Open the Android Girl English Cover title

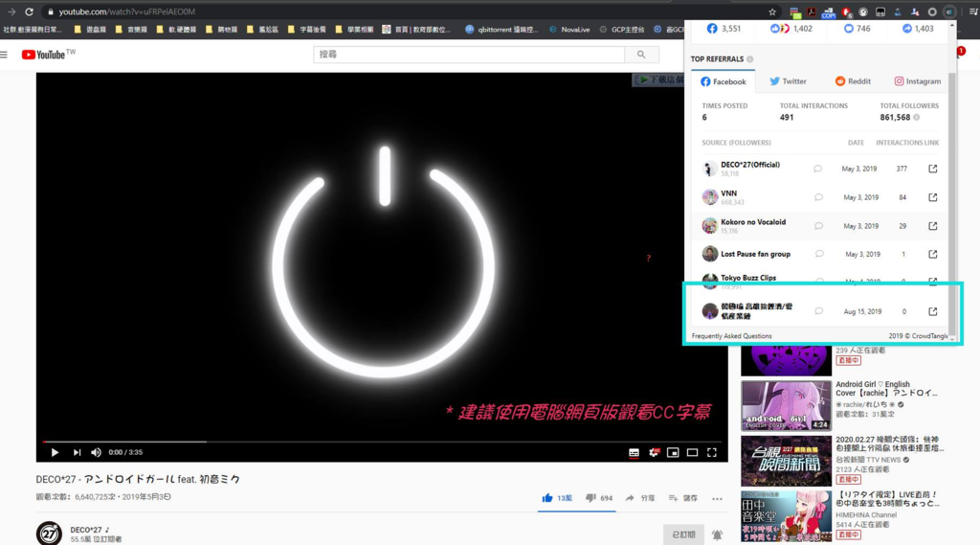886,389
